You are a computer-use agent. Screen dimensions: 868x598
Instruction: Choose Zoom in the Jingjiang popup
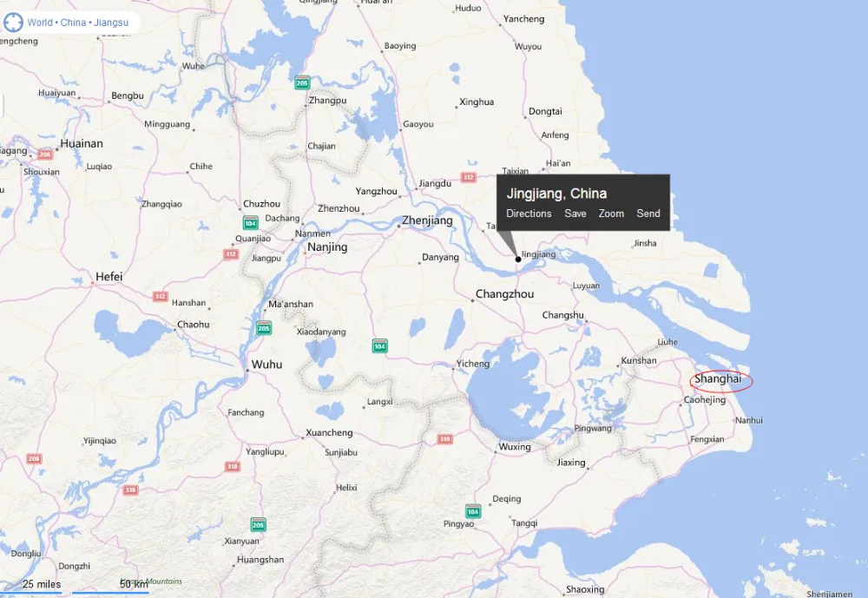pos(611,214)
